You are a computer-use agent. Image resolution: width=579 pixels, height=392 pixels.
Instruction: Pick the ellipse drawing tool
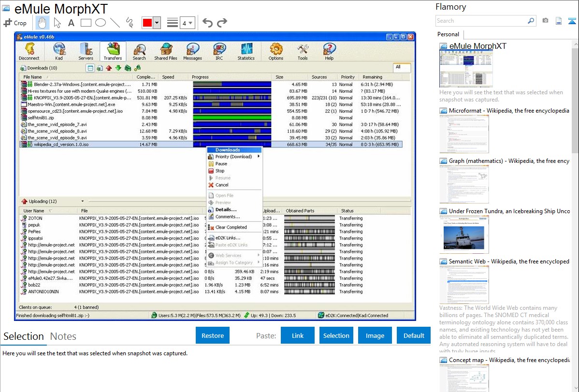[101, 23]
